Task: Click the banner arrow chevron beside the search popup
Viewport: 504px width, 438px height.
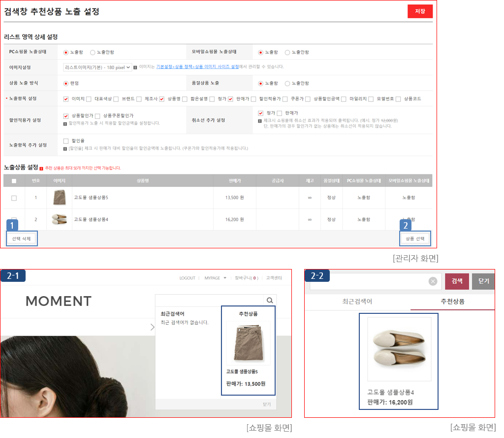Action: point(152,327)
